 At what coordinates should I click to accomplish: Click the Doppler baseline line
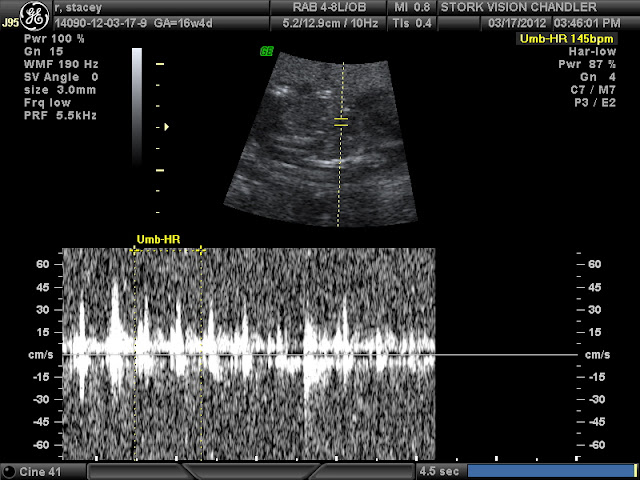click(x=320, y=355)
